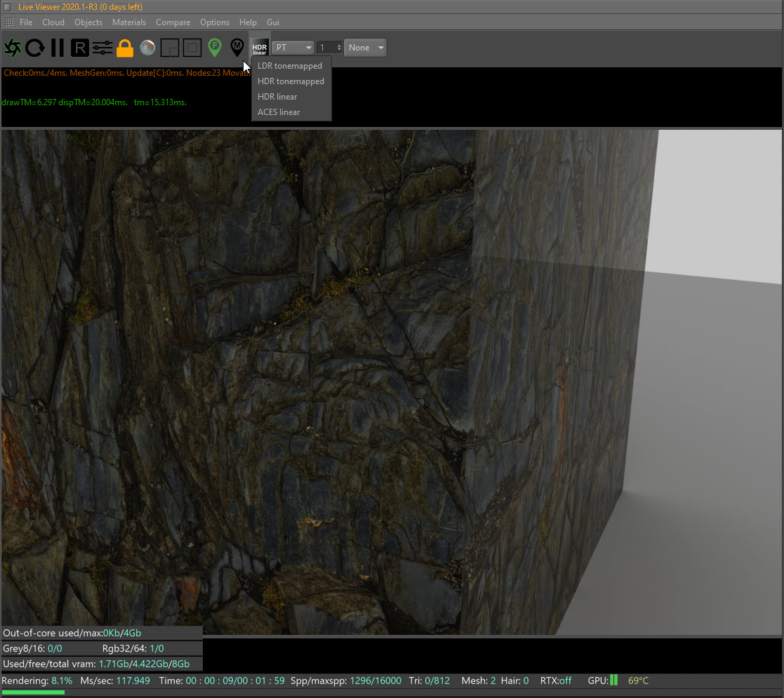The height and width of the screenshot is (698, 784).
Task: Click the orange Check:0ms MeshGen log line
Action: (x=126, y=73)
